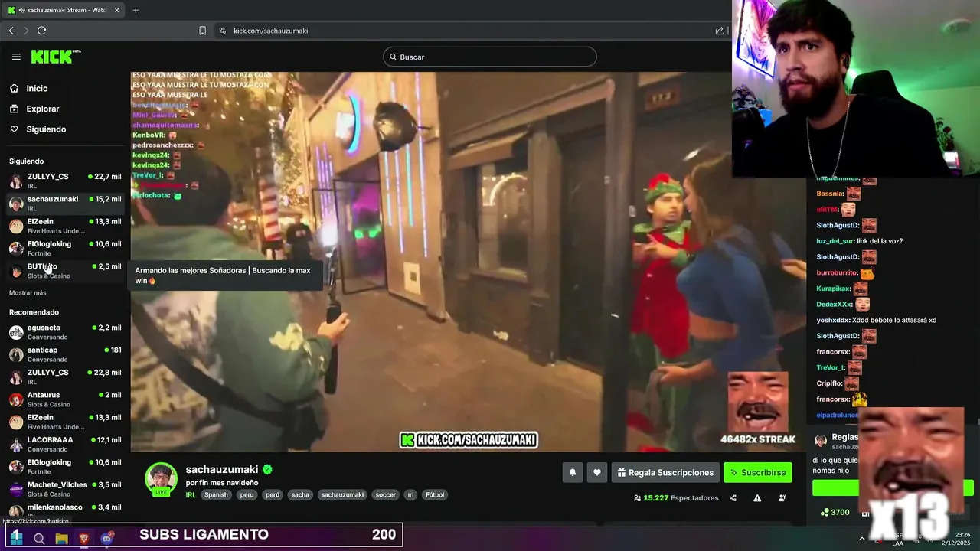Open the Siguiendo section

tap(46, 129)
